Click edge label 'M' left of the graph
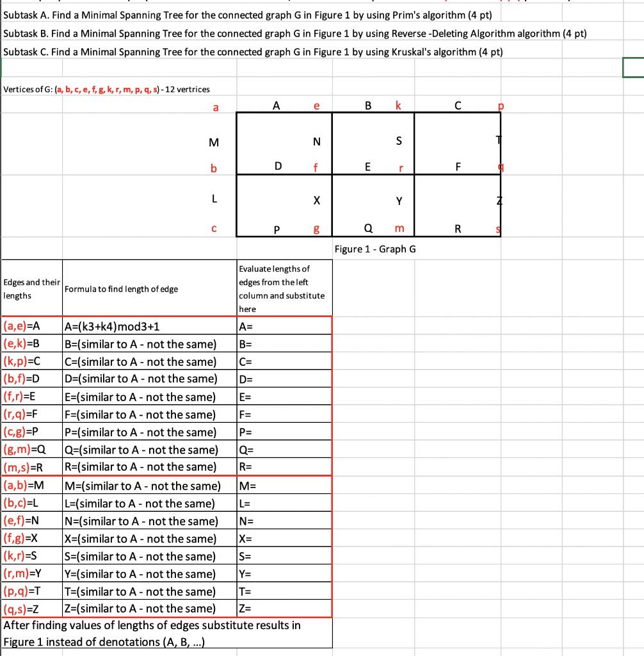This screenshot has width=644, height=656. (214, 143)
